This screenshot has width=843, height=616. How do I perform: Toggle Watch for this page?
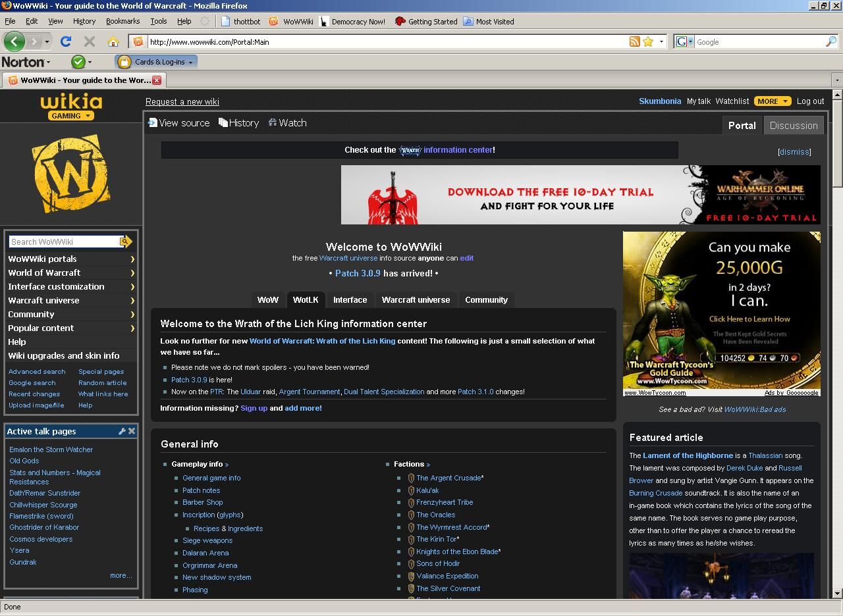click(287, 122)
